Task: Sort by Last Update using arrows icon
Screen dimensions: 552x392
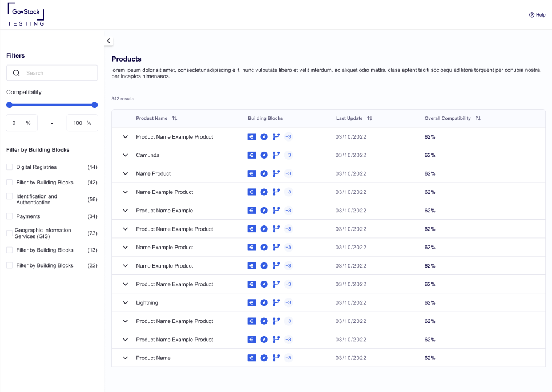Action: [370, 118]
